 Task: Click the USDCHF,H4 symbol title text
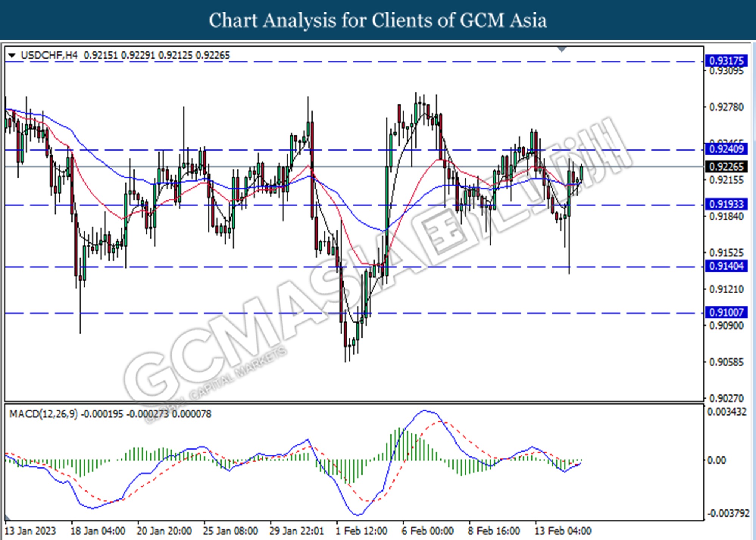[x=49, y=56]
